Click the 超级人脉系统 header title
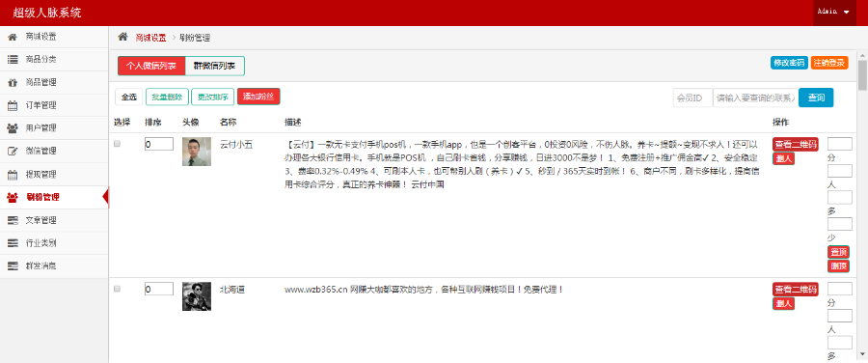Viewport: 868px width, 363px height. pos(47,13)
